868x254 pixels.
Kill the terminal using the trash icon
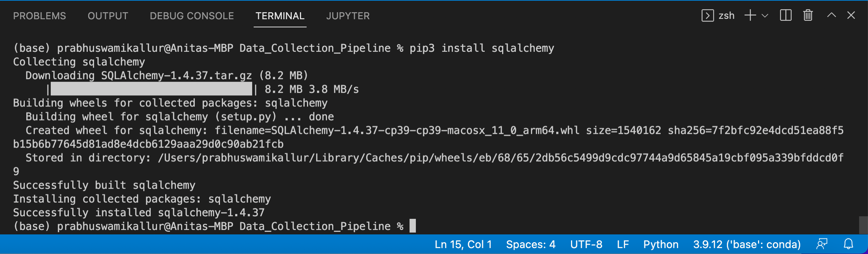808,15
